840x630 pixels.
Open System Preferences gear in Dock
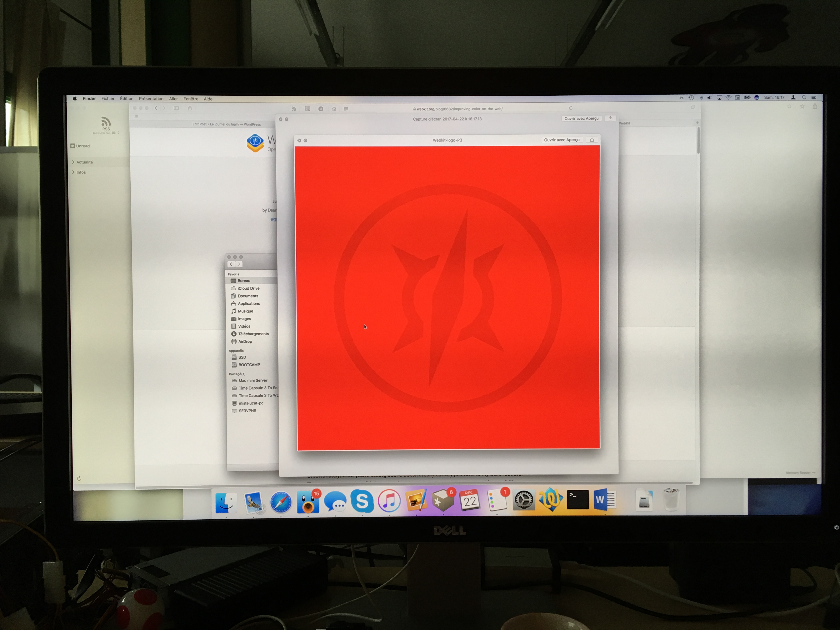pos(524,500)
